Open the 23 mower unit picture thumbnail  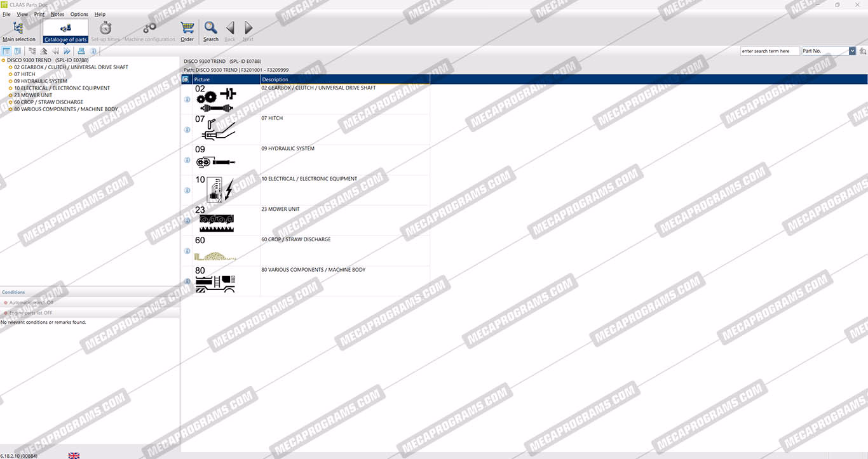[216, 219]
